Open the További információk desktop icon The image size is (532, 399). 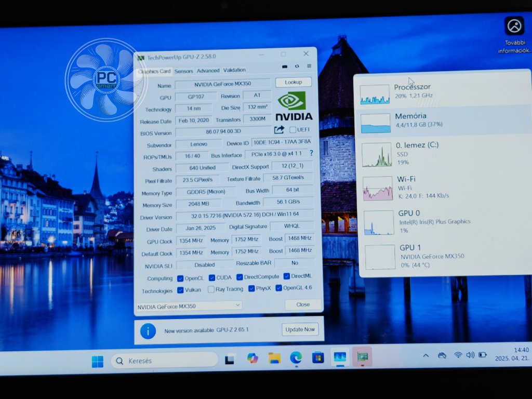click(515, 35)
